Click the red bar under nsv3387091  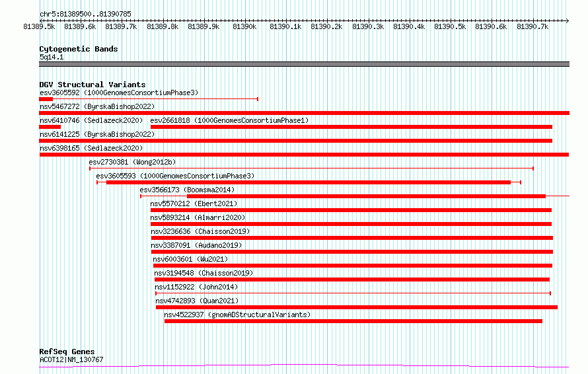click(351, 252)
